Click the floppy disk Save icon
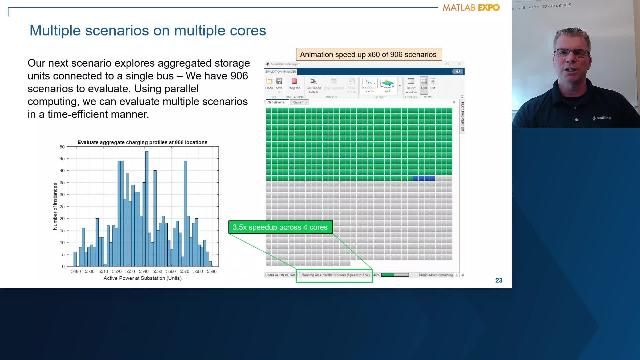Image resolution: width=640 pixels, height=360 pixels. [x=279, y=81]
